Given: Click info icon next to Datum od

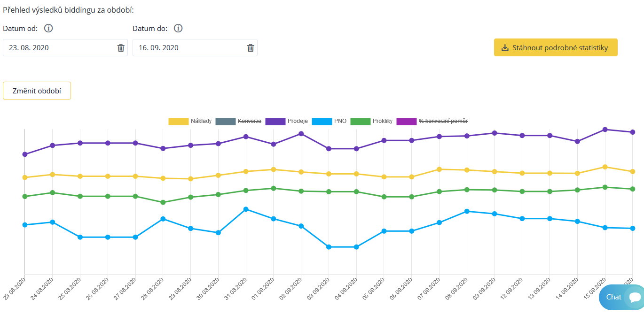Looking at the screenshot, I should click(48, 28).
